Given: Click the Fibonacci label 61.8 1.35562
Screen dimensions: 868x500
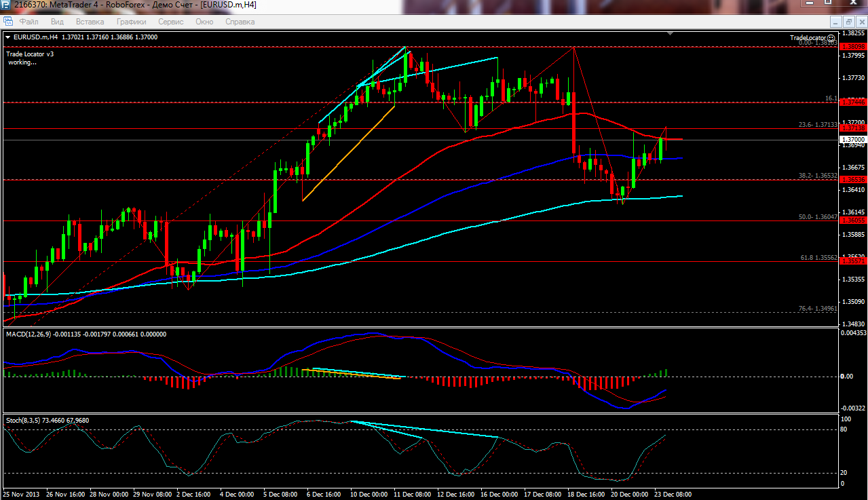Looking at the screenshot, I should pyautogui.click(x=818, y=258).
